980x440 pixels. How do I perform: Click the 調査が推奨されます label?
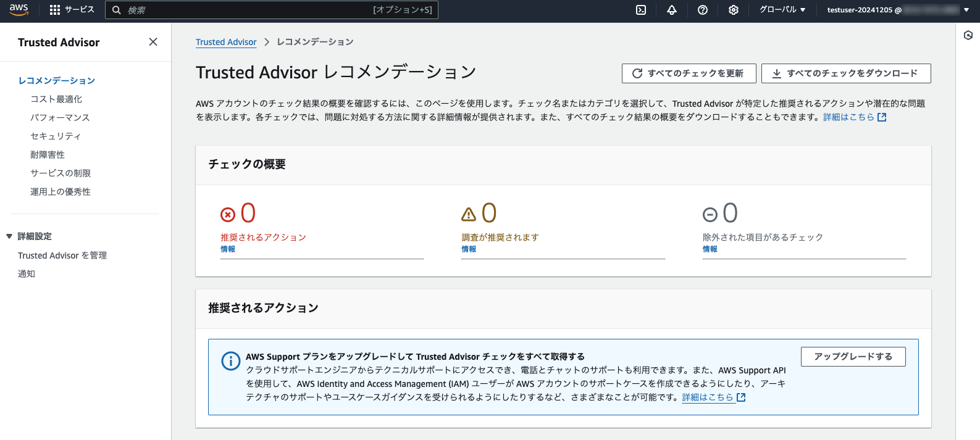click(500, 238)
